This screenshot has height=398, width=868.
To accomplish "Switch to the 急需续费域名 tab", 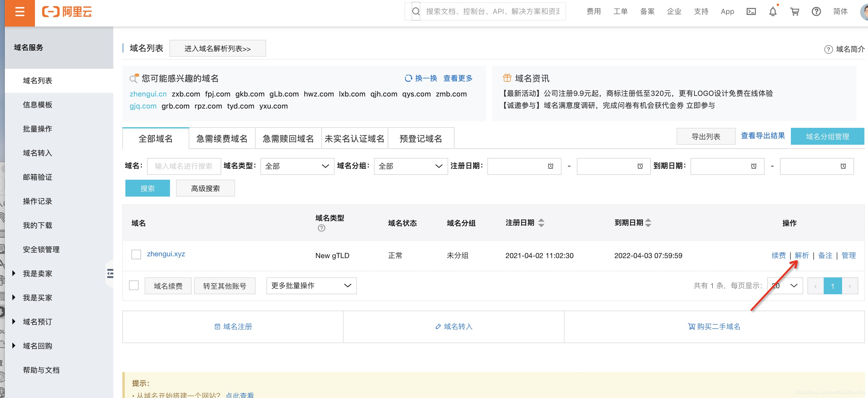I will pyautogui.click(x=222, y=138).
